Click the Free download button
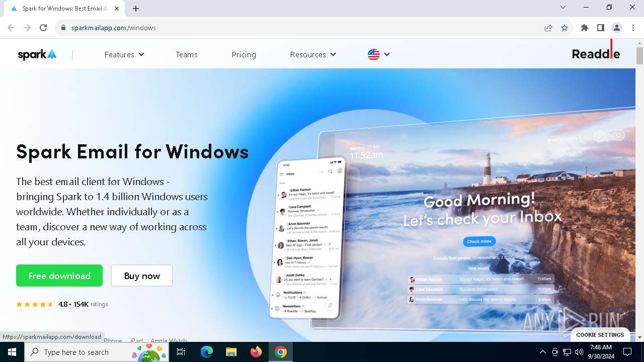The height and width of the screenshot is (362, 644). pos(59,276)
